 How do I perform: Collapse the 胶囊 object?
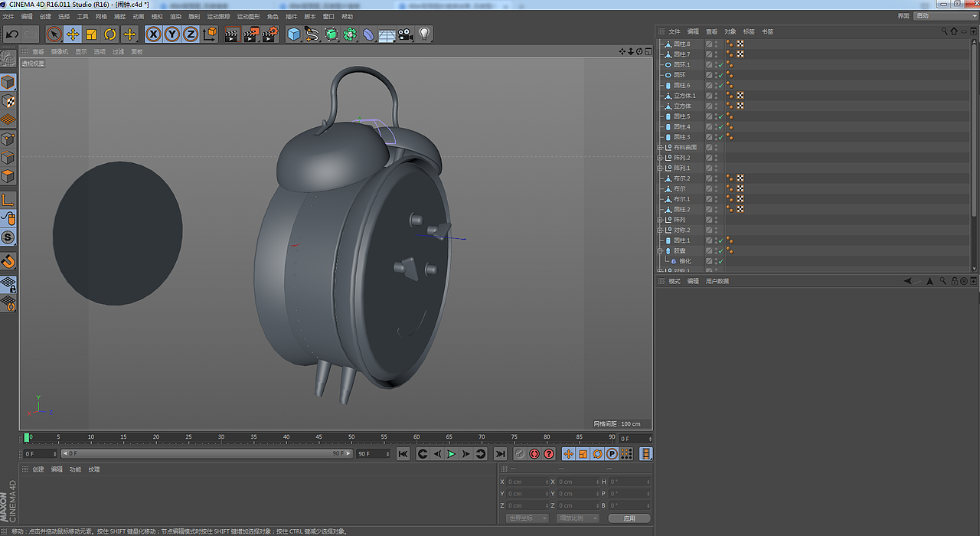click(x=660, y=250)
